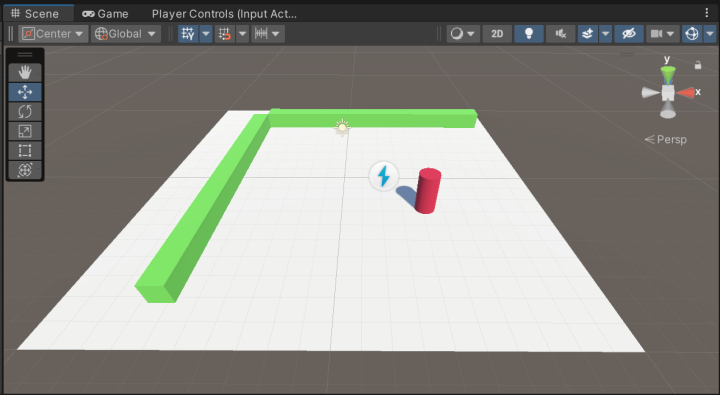Select the red cylinder object
Viewport: 720px width, 395px height.
[428, 191]
